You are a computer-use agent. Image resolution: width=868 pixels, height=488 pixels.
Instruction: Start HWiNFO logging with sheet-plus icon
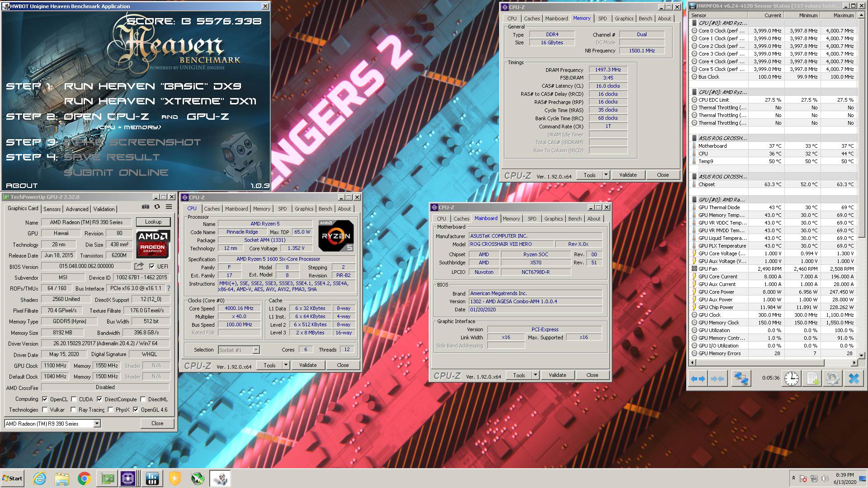(812, 379)
